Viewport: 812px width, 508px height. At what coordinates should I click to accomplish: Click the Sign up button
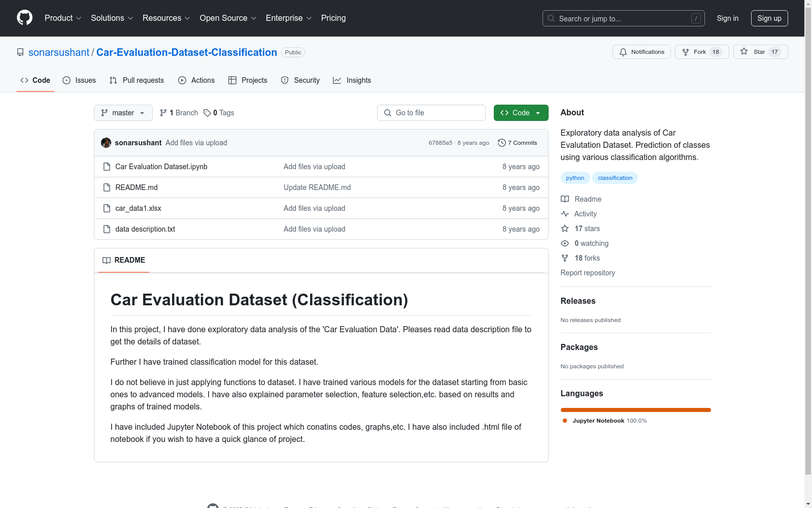(769, 18)
